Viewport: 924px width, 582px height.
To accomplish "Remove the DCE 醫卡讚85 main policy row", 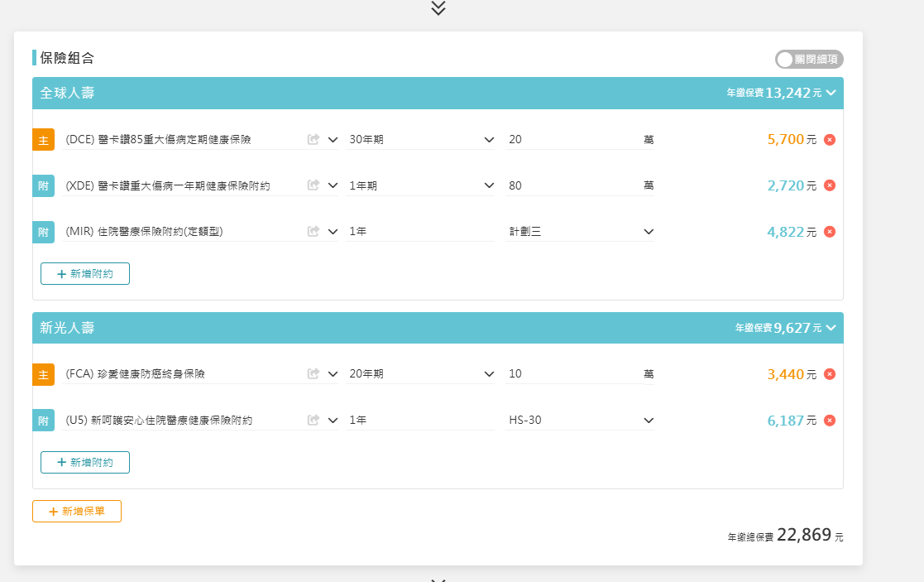I will [x=830, y=140].
